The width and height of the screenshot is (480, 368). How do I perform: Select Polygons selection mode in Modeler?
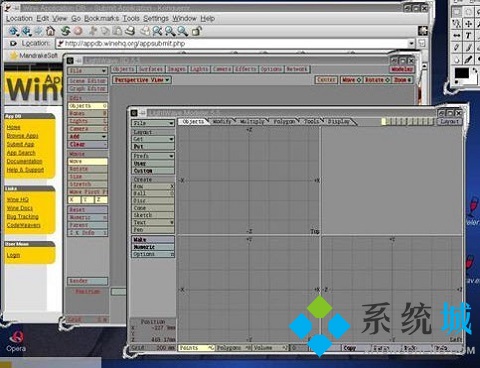(233, 348)
